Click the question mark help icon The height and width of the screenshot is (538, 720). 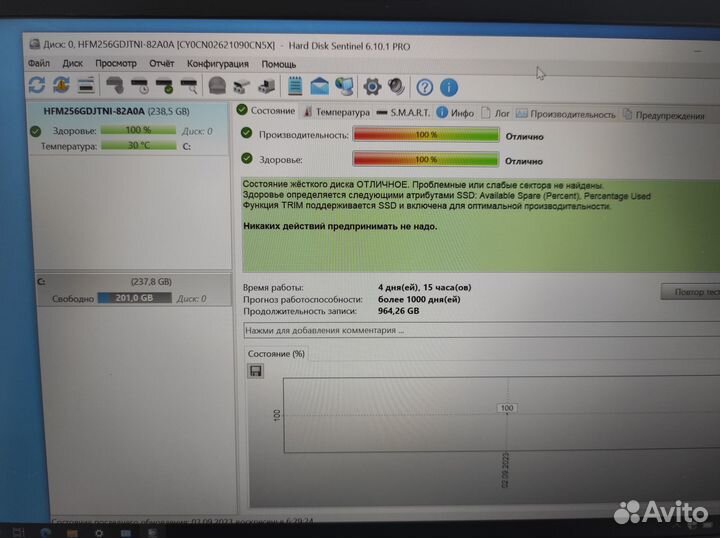(425, 87)
